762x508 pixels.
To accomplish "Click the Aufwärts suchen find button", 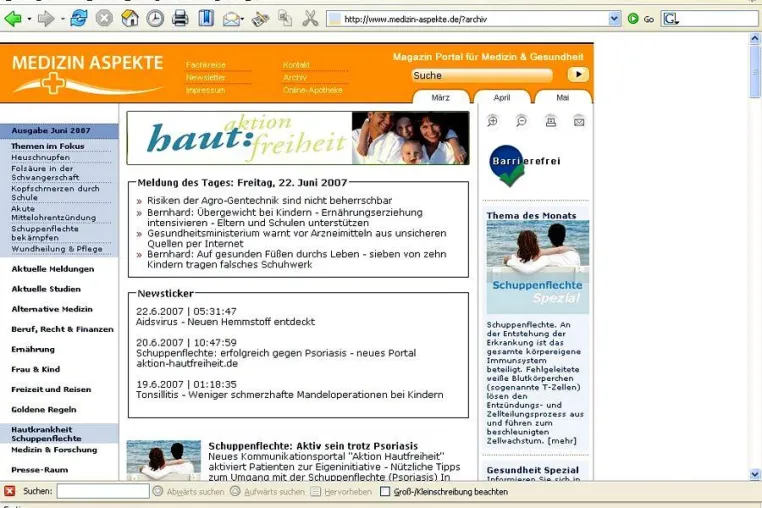I will point(267,491).
